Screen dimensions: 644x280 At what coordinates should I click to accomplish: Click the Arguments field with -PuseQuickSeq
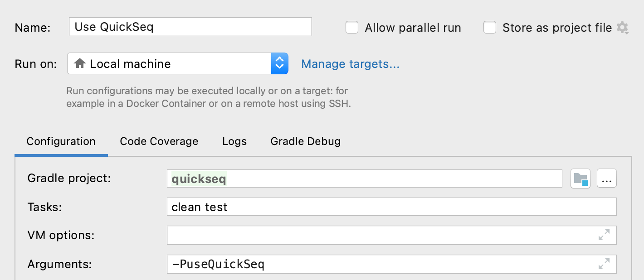point(392,264)
